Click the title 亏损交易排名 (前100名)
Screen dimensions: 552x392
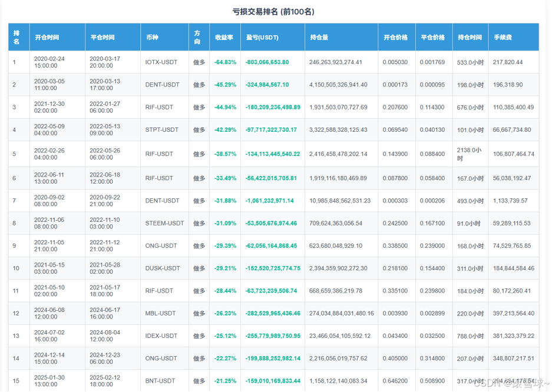click(273, 12)
